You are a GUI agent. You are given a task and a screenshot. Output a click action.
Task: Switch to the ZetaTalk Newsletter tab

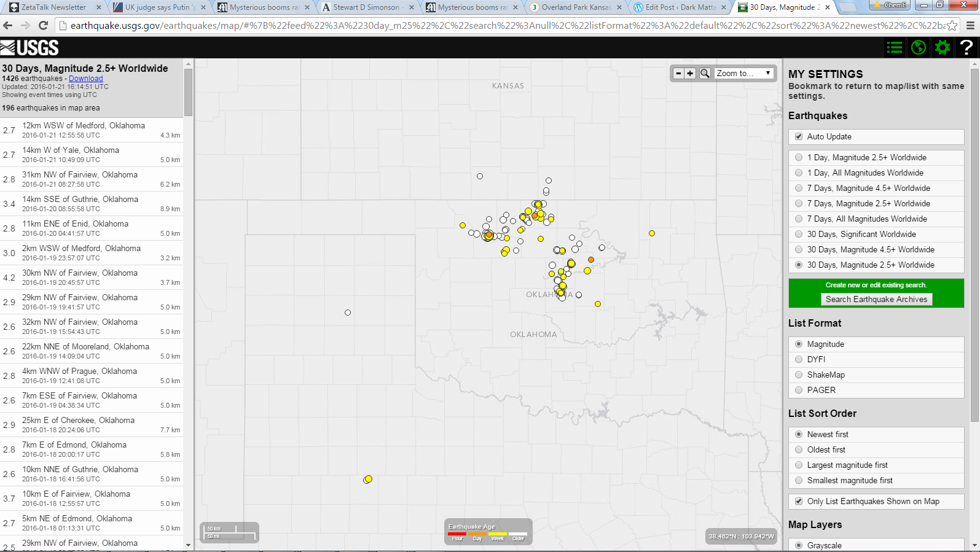pos(53,7)
